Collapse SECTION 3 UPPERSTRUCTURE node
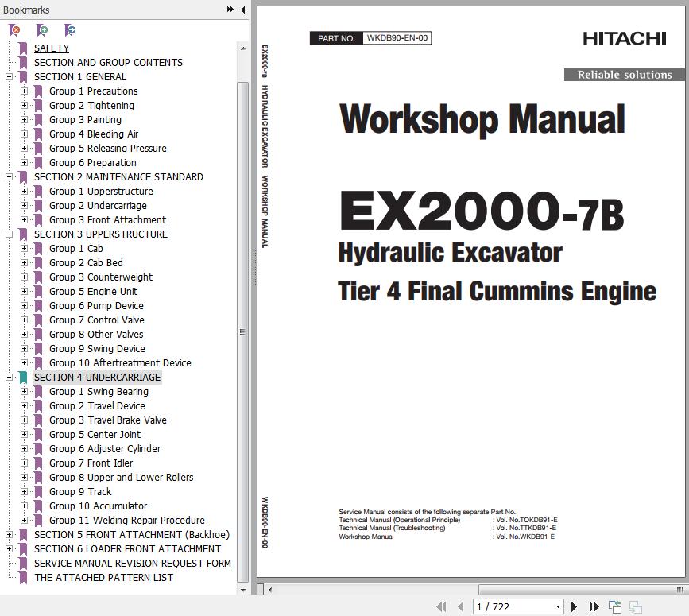 [9, 234]
